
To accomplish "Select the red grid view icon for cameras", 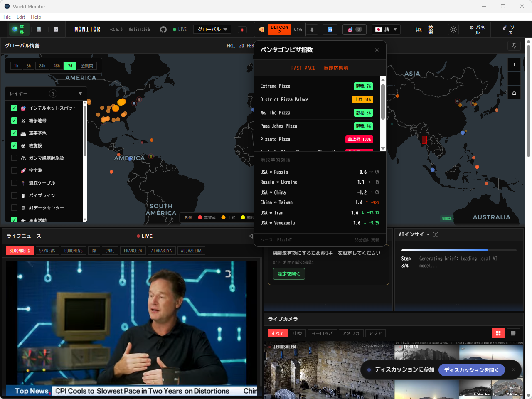I will (498, 333).
